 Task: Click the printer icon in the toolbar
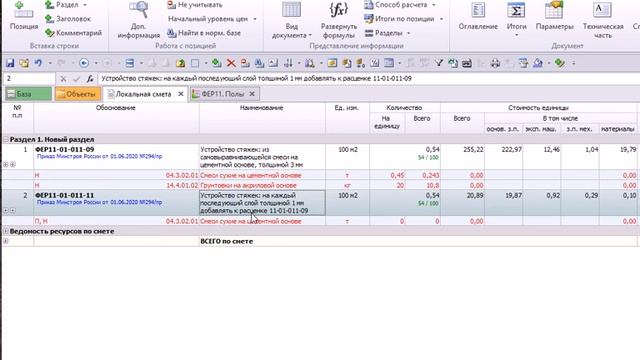tap(495, 63)
